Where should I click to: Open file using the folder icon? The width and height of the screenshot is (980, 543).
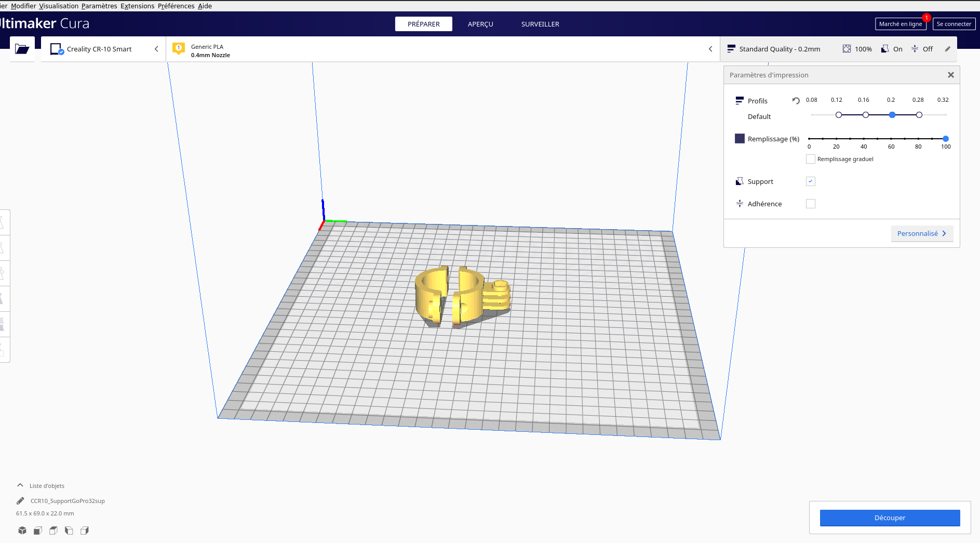point(22,49)
